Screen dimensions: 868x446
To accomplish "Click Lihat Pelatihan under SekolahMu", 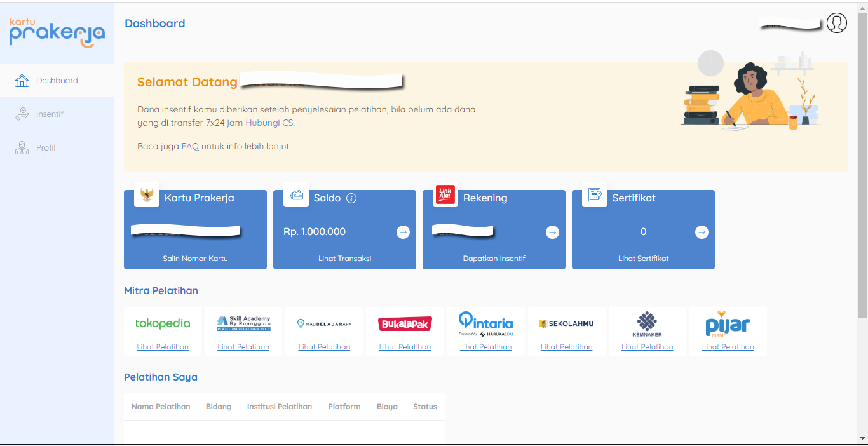I will point(566,347).
